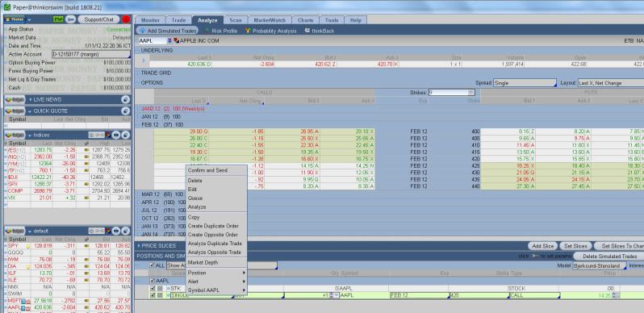
Task: Click the Risk Profile icon
Action: 207,31
